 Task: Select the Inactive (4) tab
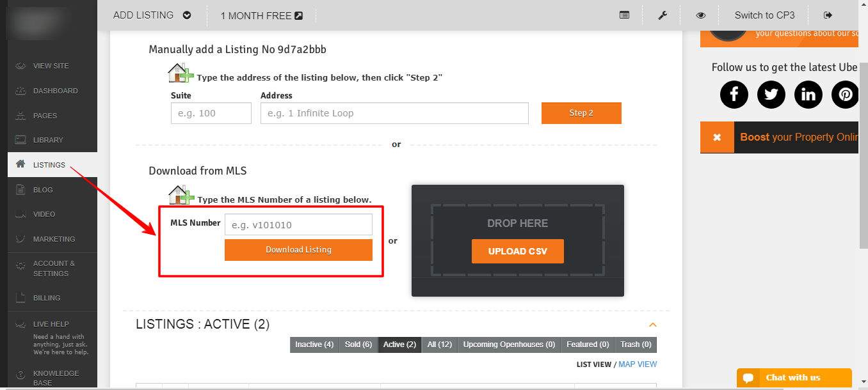pos(314,345)
